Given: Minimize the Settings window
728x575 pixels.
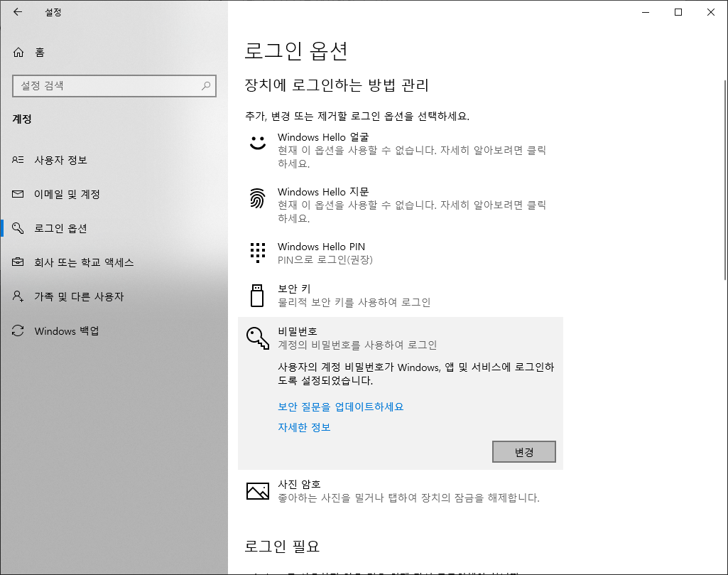Looking at the screenshot, I should coord(646,12).
